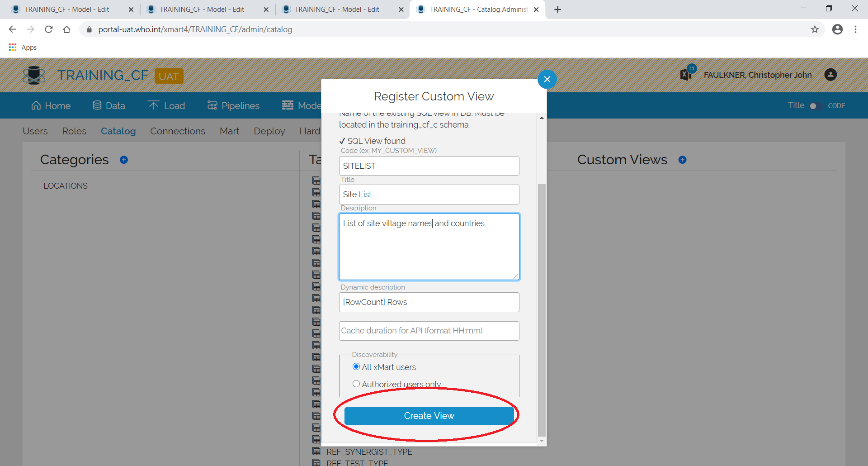This screenshot has width=868, height=466.
Task: Switch to the Users tab
Action: 35,131
